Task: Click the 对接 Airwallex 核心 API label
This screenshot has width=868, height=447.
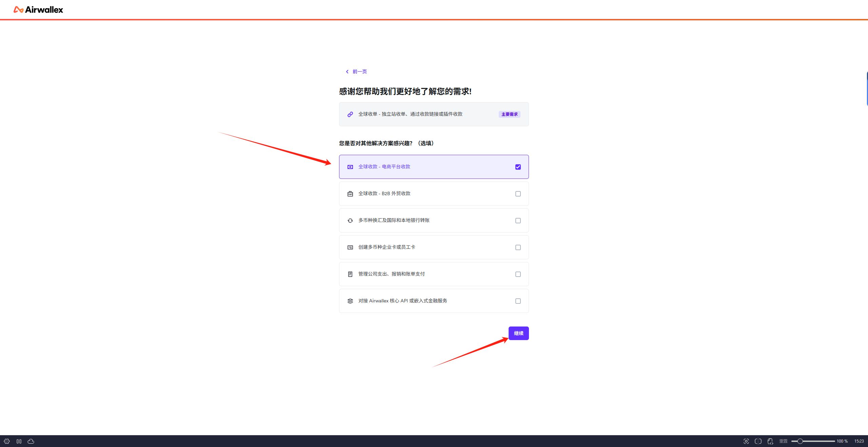Action: [402, 301]
